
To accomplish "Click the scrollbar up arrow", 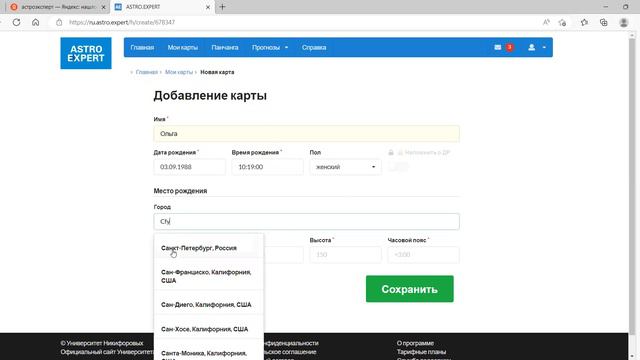I will point(632,35).
